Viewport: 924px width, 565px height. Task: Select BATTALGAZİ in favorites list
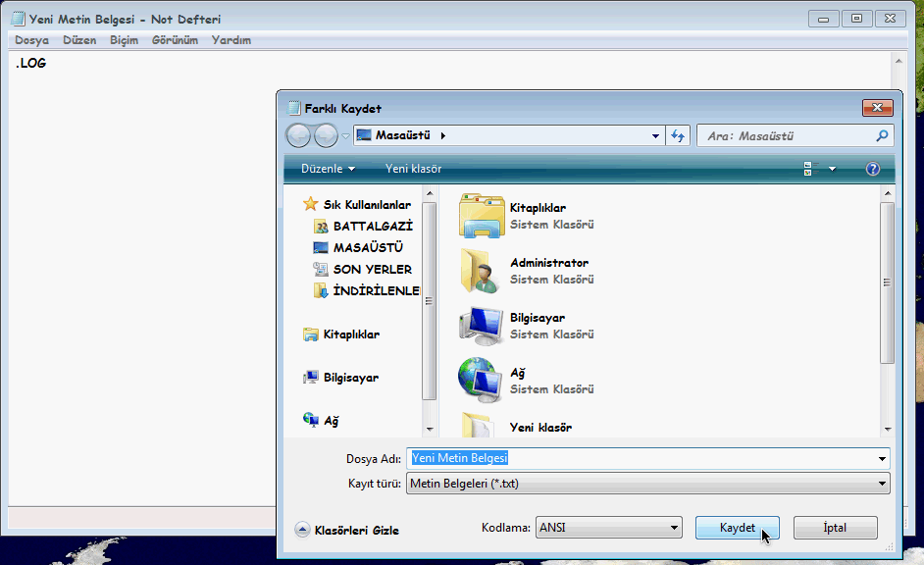[373, 227]
